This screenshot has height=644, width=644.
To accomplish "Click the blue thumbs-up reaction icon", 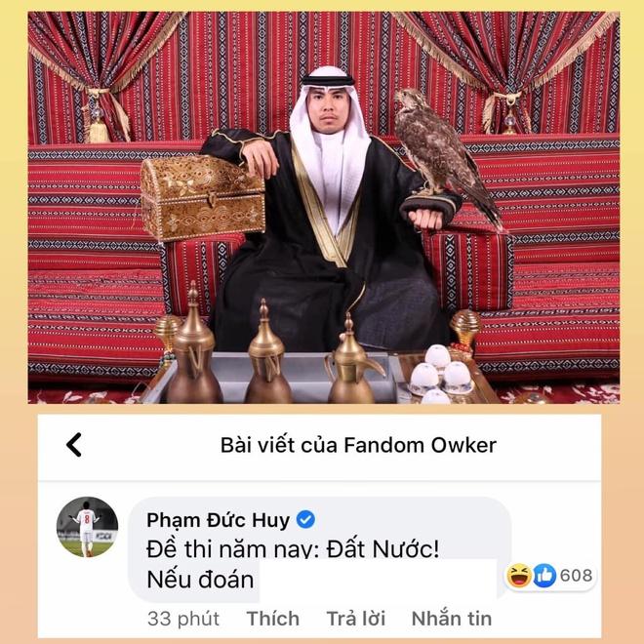I will tap(544, 576).
